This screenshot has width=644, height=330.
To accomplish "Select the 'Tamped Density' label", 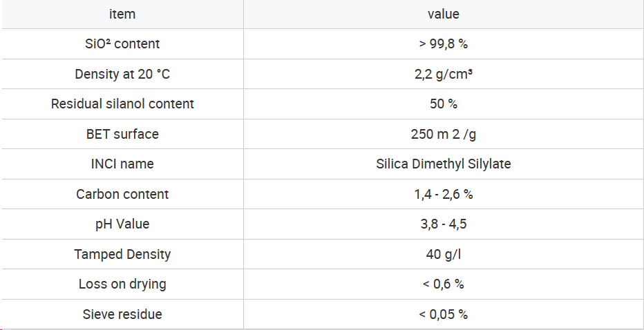I will (x=122, y=254).
